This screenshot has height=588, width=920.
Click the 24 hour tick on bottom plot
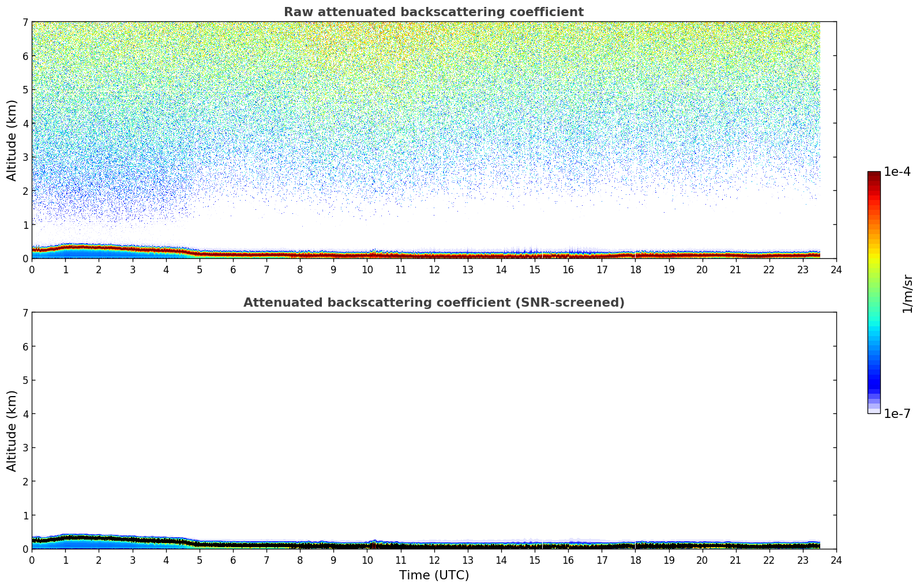(836, 560)
